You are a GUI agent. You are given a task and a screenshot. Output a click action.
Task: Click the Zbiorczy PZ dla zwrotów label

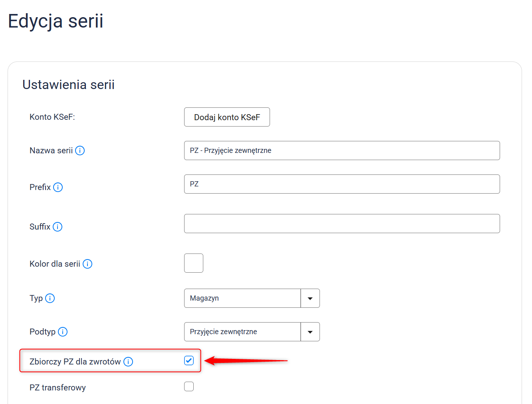point(75,362)
